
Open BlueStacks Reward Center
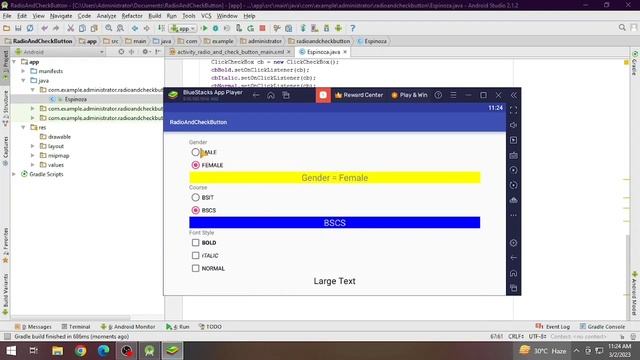point(359,95)
